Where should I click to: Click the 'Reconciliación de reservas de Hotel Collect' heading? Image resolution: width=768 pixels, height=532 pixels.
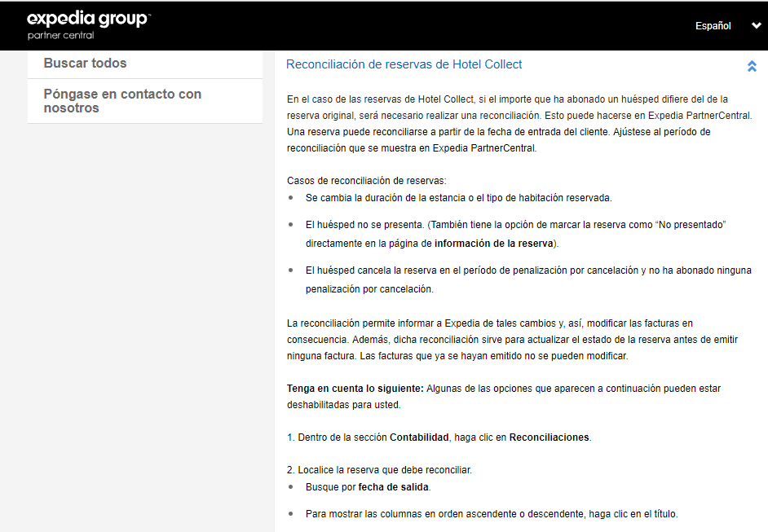pyautogui.click(x=404, y=64)
